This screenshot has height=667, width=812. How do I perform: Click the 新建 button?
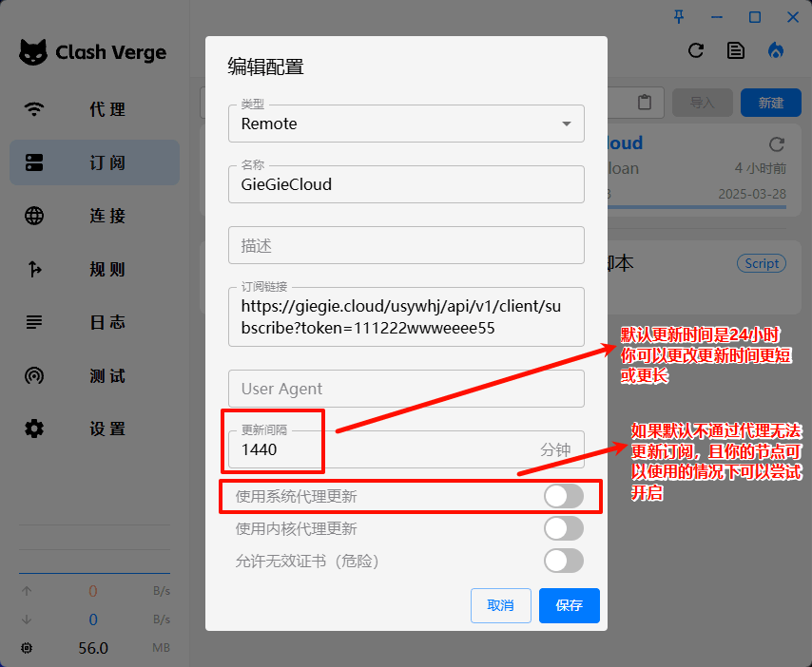pos(770,103)
